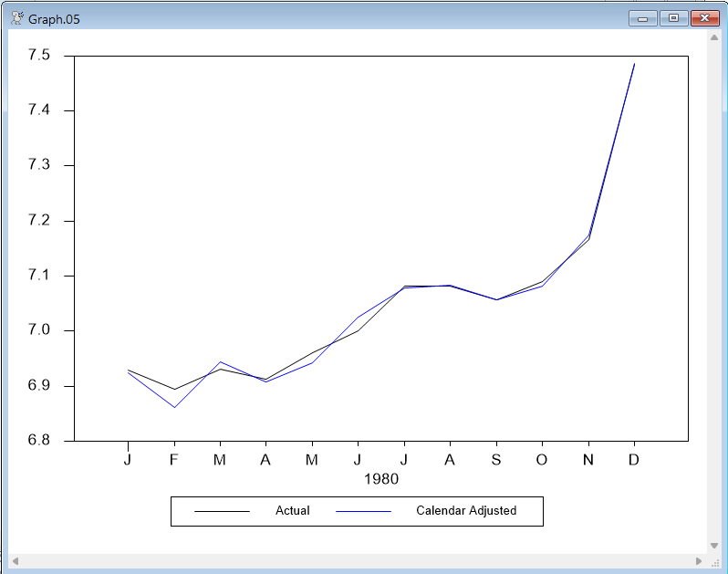Click the horizontal scrollbar left arrow
Viewport: 728px width, 574px height.
pyautogui.click(x=15, y=560)
